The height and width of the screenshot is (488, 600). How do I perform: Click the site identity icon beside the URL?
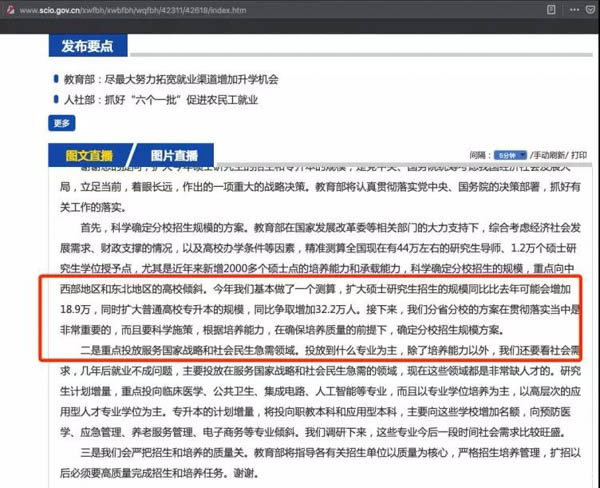click(10, 10)
